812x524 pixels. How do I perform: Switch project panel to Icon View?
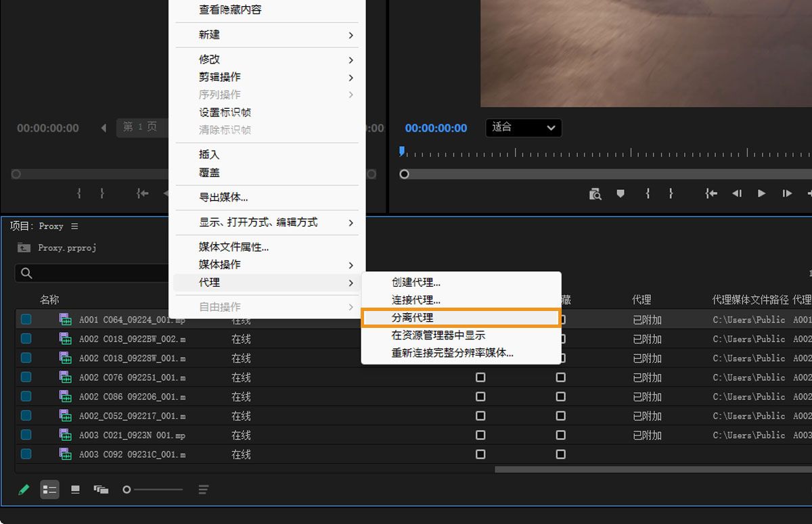[75, 489]
